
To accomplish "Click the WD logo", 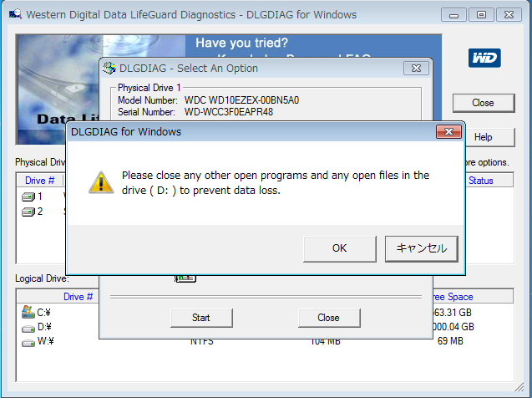I will point(484,58).
